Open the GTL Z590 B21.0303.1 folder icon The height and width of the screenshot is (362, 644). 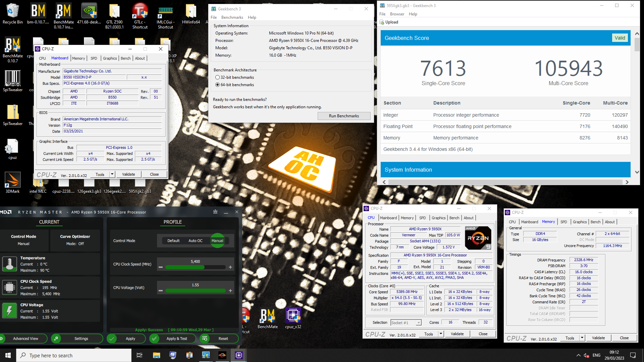point(114,15)
